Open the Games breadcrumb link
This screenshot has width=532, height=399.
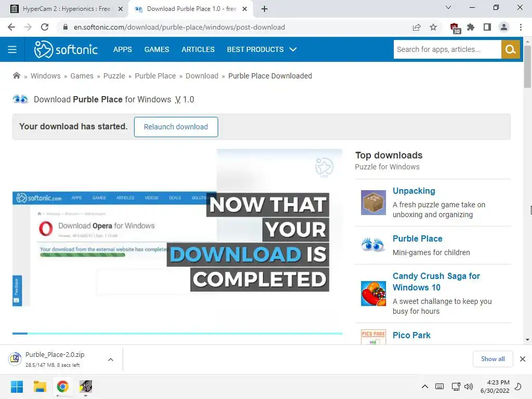(82, 76)
